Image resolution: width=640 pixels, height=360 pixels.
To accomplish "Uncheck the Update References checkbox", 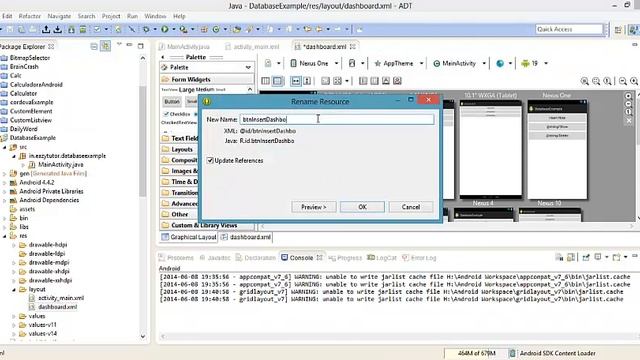I will tap(210, 160).
